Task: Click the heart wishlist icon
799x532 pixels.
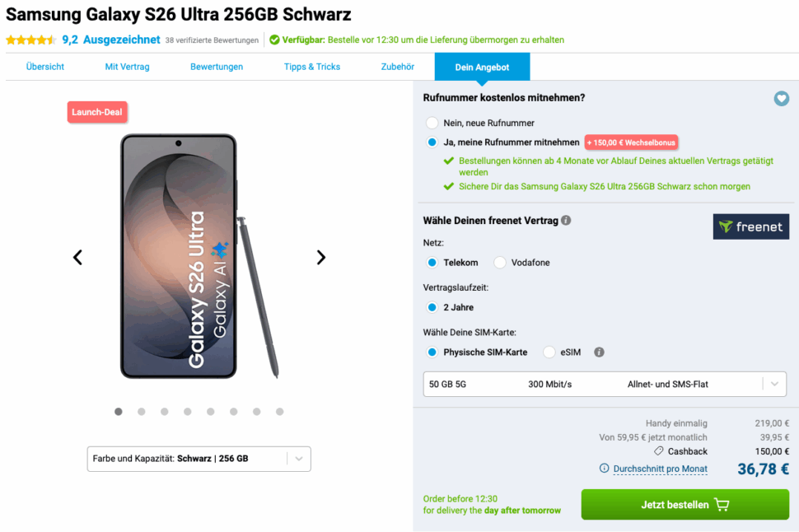Action: [781, 98]
